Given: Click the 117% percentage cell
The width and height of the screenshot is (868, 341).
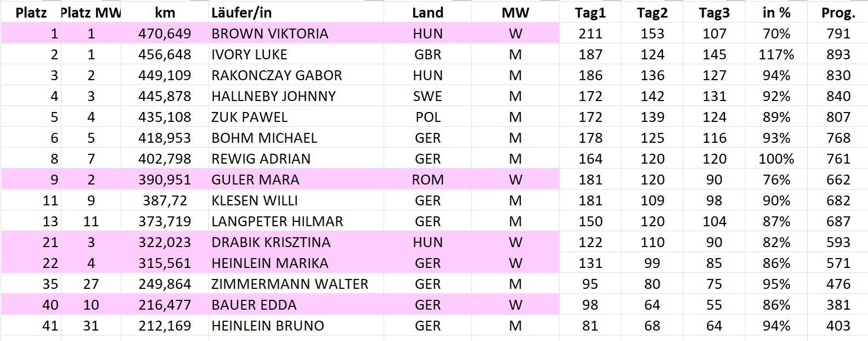Looking at the screenshot, I should [x=776, y=54].
